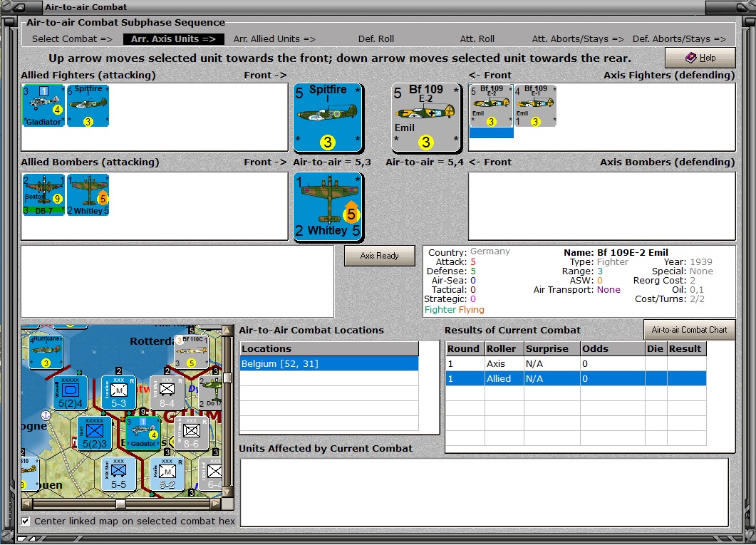
Task: Click the large Bf 109 E-2 Emil front counter
Action: click(426, 118)
